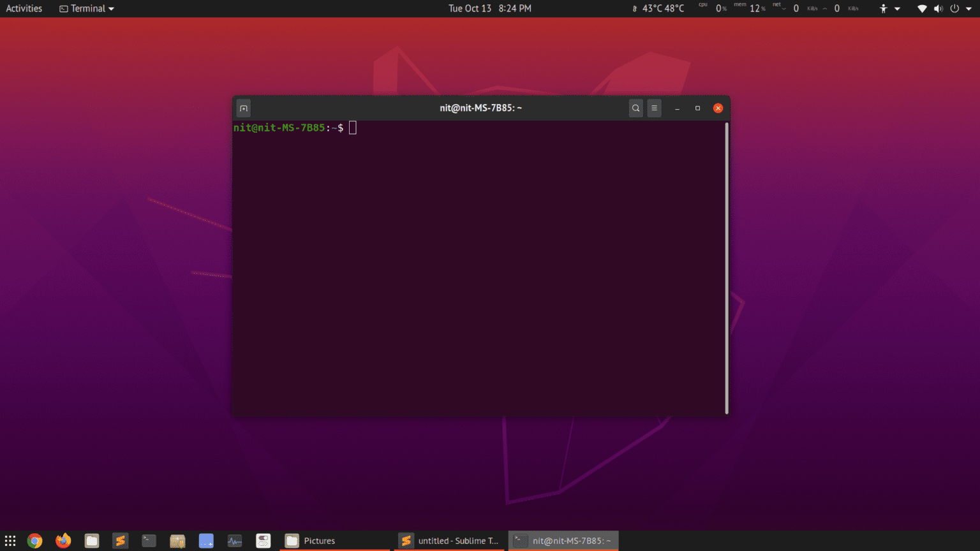This screenshot has height=551, width=980.
Task: Open Sublime Text from the taskbar
Action: [x=121, y=540]
